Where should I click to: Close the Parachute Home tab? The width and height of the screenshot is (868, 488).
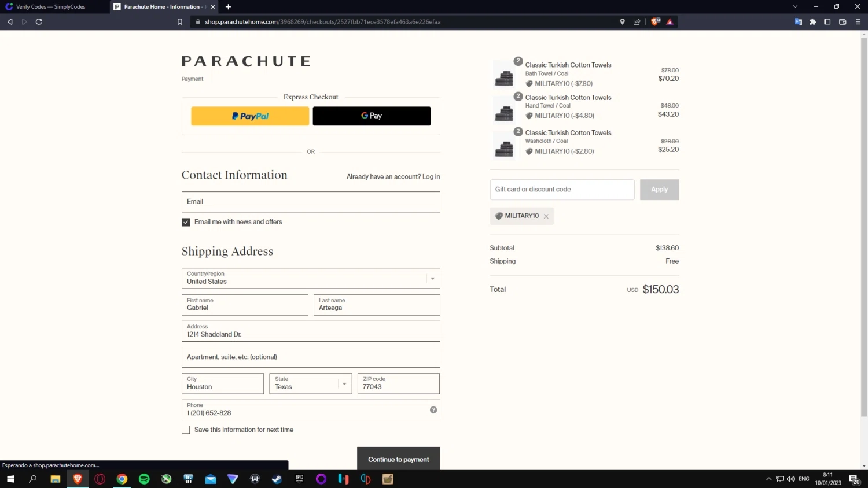coord(213,7)
